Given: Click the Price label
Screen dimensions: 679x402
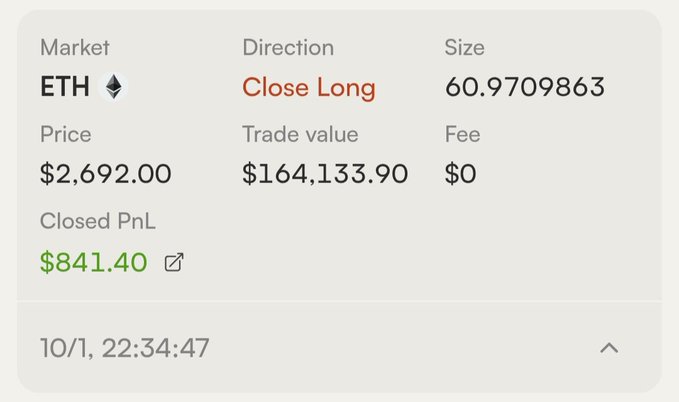Looking at the screenshot, I should tap(66, 134).
